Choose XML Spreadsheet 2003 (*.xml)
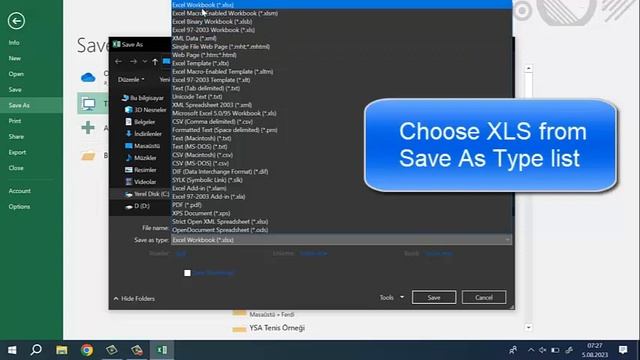The height and width of the screenshot is (360, 640). (x=341, y=105)
